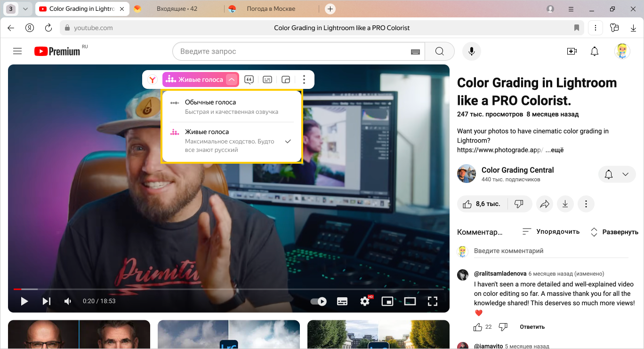Open the browser tab list chevron
The height and width of the screenshot is (349, 644).
click(25, 9)
